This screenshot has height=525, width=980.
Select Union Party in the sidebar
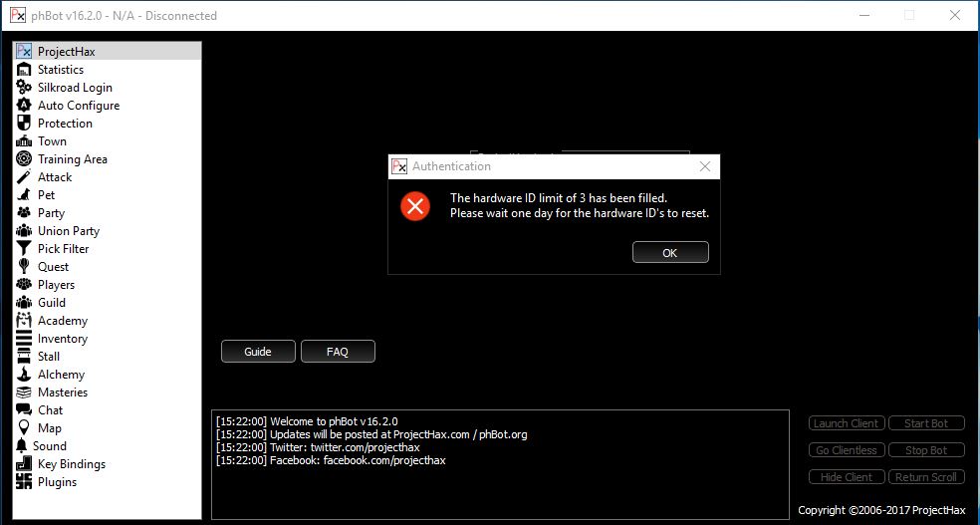68,231
